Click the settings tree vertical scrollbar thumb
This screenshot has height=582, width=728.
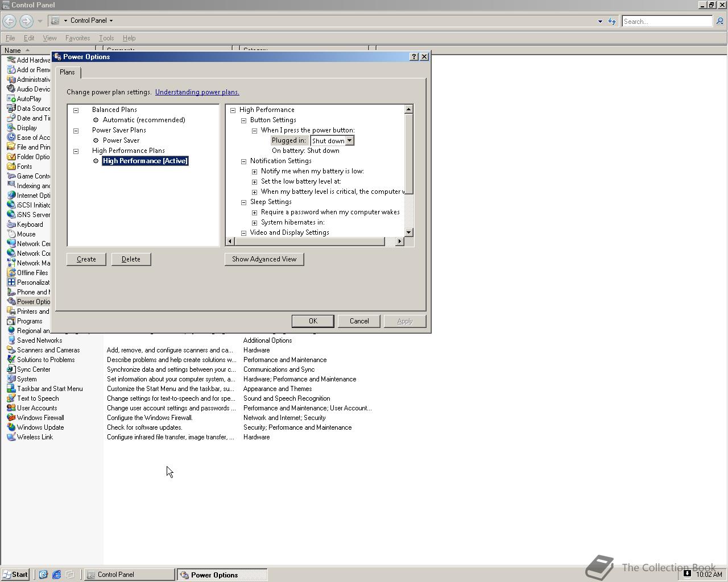pyautogui.click(x=408, y=154)
